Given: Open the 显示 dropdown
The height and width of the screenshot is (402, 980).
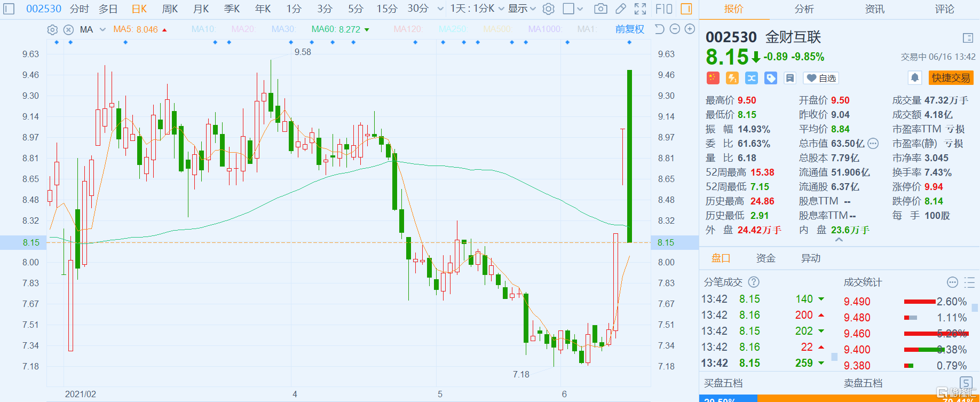Looking at the screenshot, I should point(521,9).
